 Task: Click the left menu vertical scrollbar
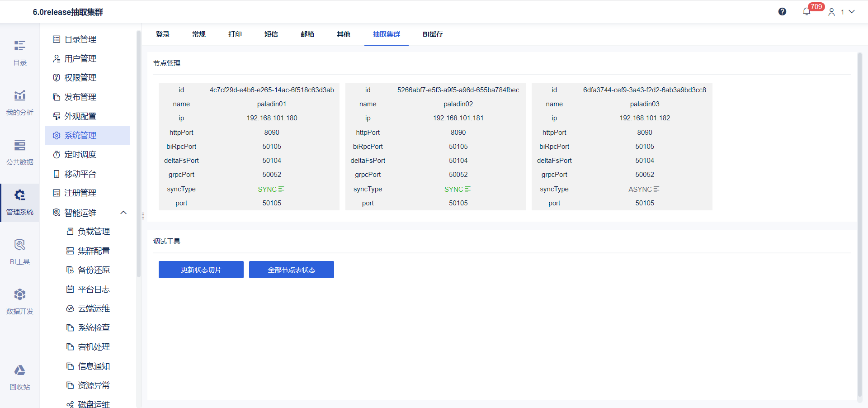point(138,154)
